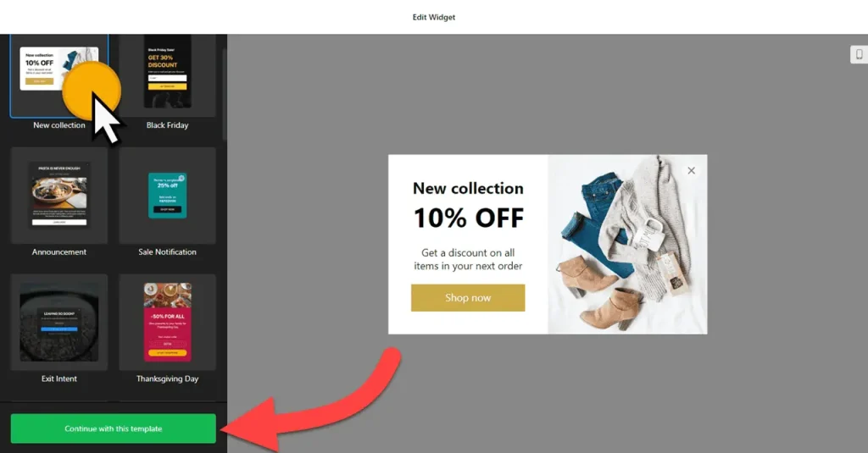Click the Edit Widget title text
This screenshot has height=453, width=868.
coord(433,17)
